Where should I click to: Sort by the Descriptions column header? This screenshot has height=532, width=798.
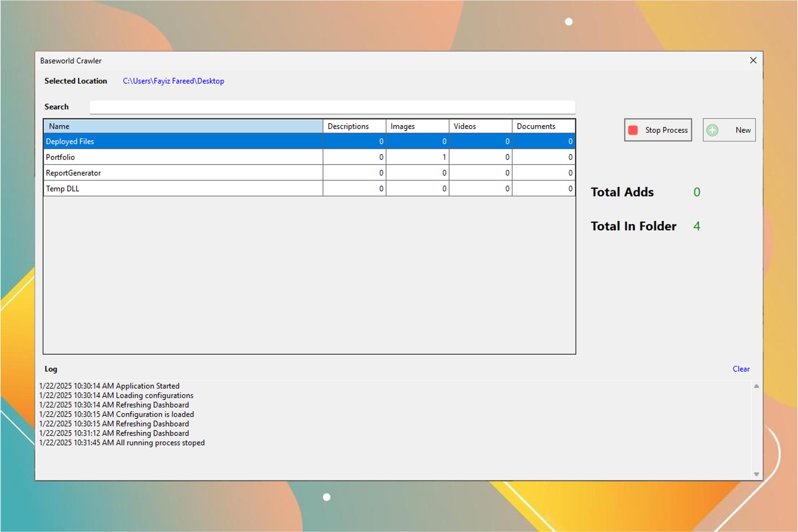coord(354,126)
